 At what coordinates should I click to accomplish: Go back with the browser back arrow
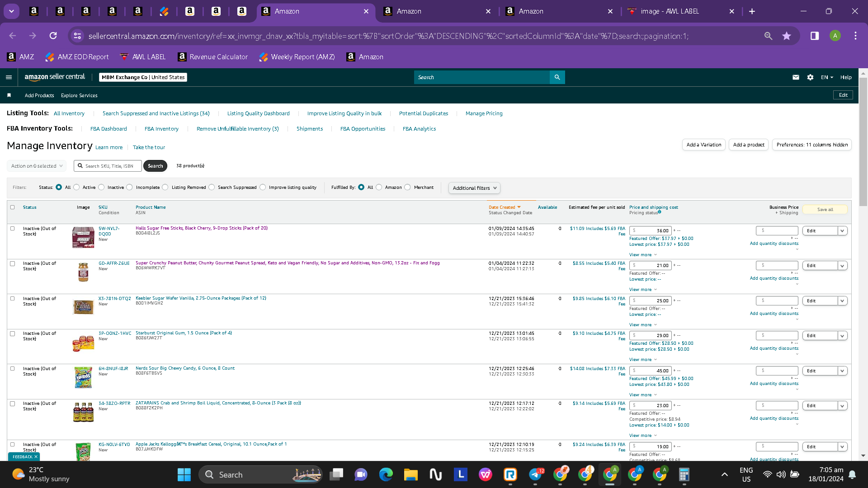[13, 36]
